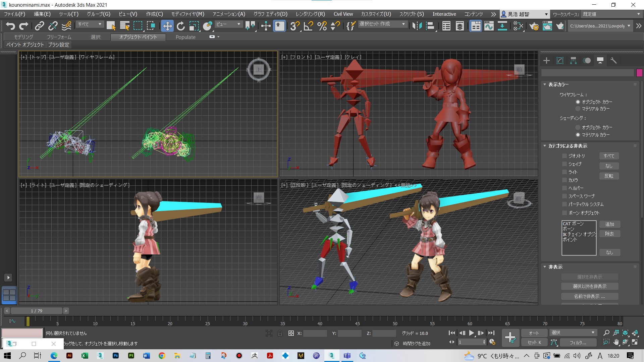This screenshot has height=362, width=644.
Task: Open the 選択セット作成 named selection dropdown
Action: pyautogui.click(x=383, y=24)
